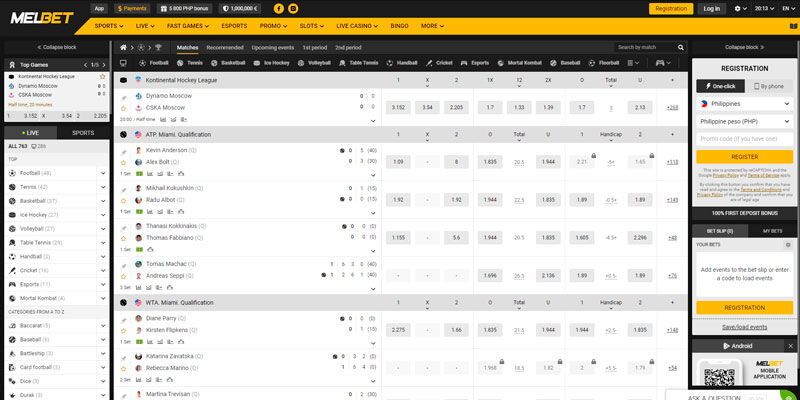This screenshot has width=800, height=400.
Task: Favorite the Diane Parry vs Flipkens match
Action: [123, 331]
